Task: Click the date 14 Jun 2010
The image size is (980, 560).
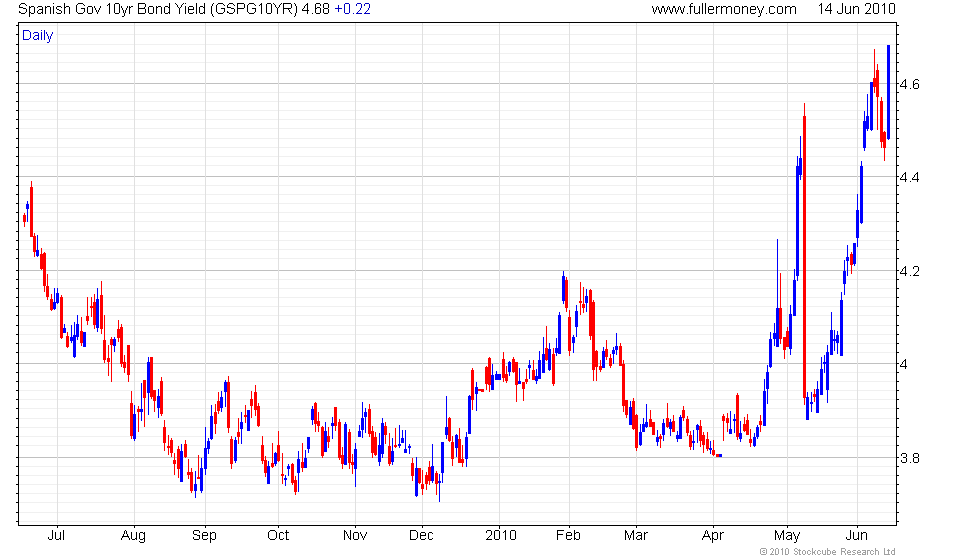Action: pos(856,9)
